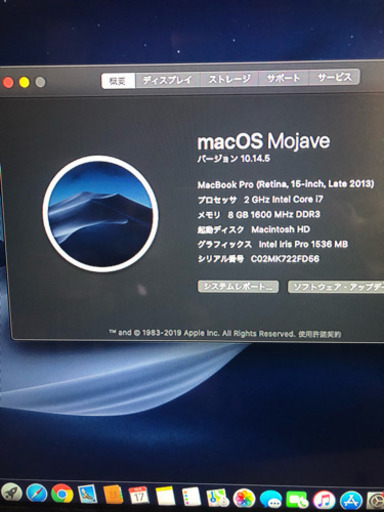The width and height of the screenshot is (384, 512).
Task: Click the バージョン 10.14.5 text
Action: point(233,159)
